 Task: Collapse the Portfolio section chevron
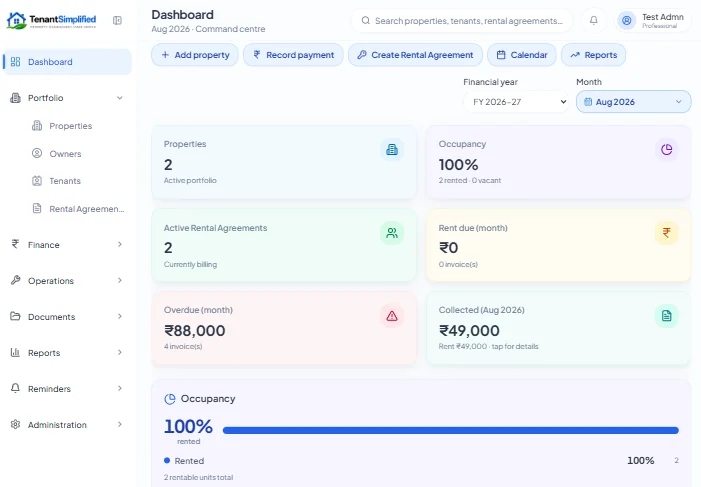120,98
